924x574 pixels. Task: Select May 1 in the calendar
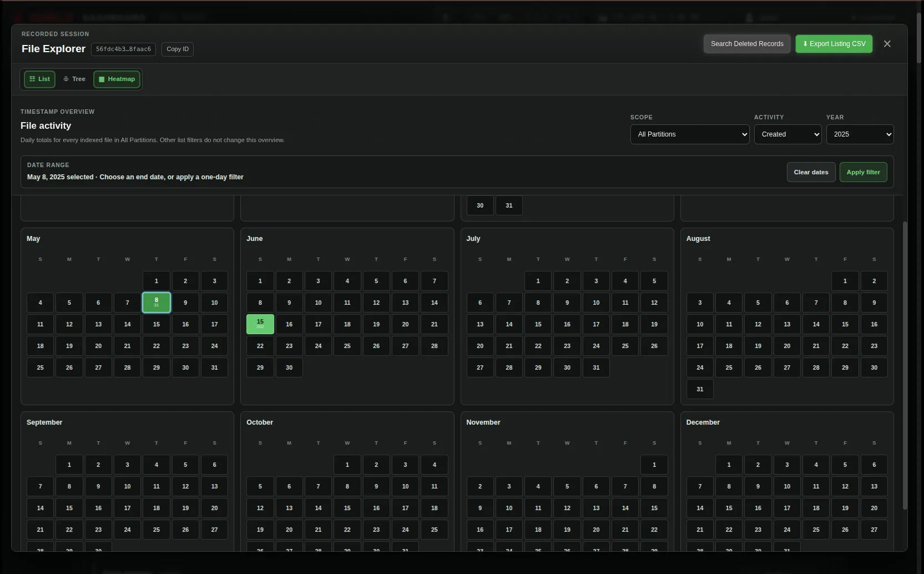point(156,281)
